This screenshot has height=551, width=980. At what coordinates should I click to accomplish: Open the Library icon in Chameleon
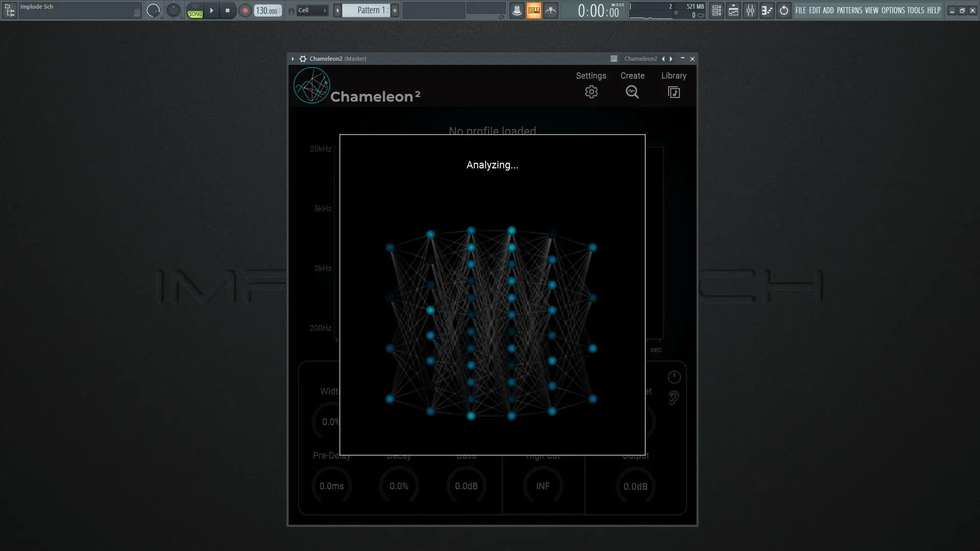[674, 92]
